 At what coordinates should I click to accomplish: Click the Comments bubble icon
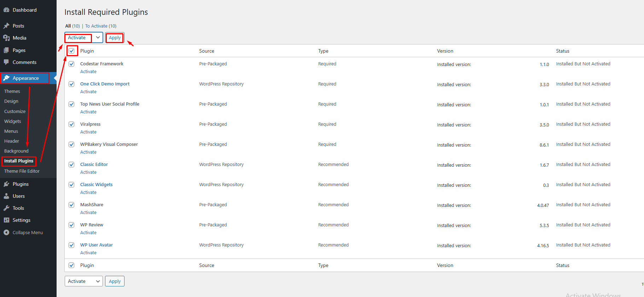click(x=6, y=62)
